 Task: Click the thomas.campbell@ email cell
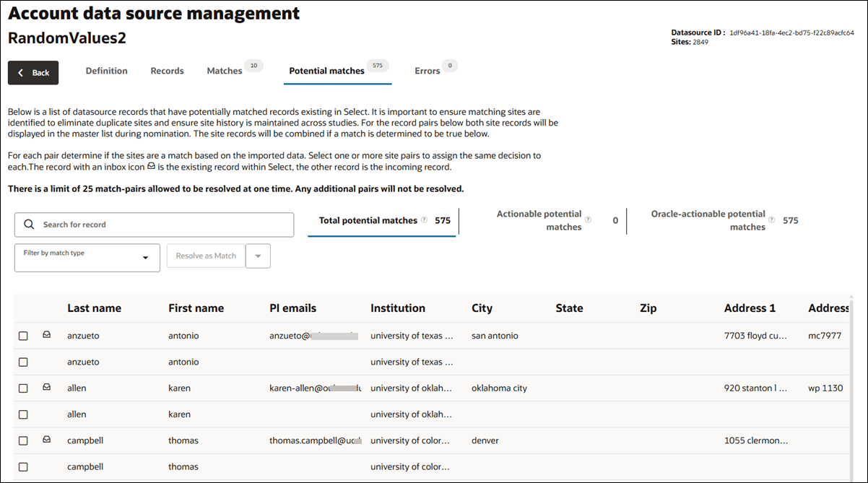316,440
